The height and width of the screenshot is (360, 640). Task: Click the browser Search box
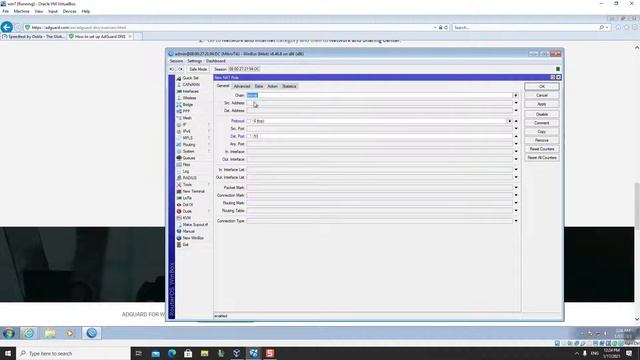tap(526, 27)
